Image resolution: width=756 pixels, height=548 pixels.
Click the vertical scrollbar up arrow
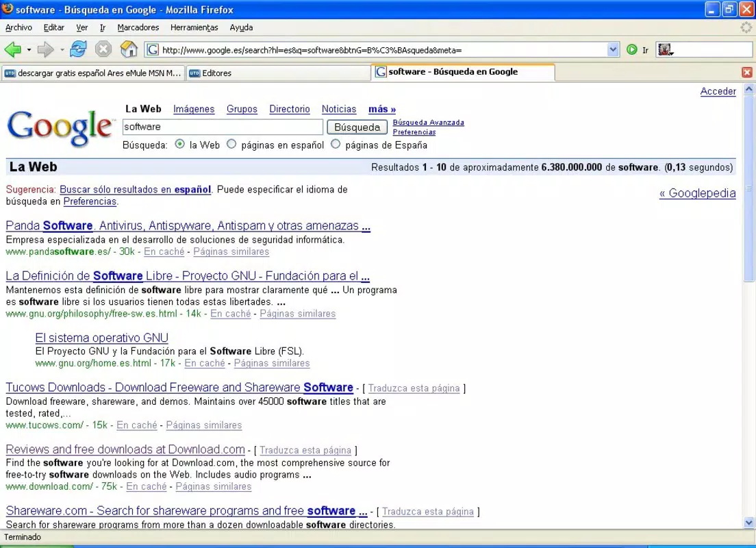[748, 89]
